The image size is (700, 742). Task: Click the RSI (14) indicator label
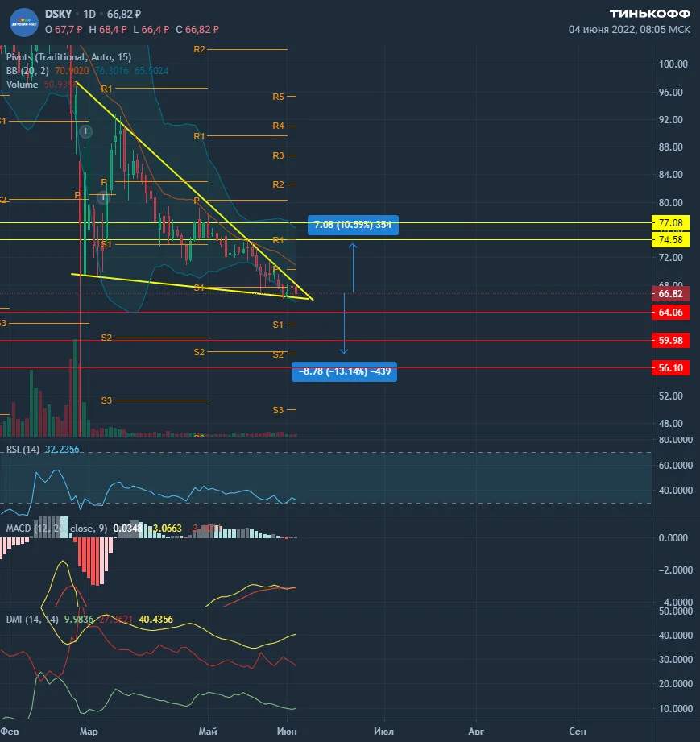[23, 449]
